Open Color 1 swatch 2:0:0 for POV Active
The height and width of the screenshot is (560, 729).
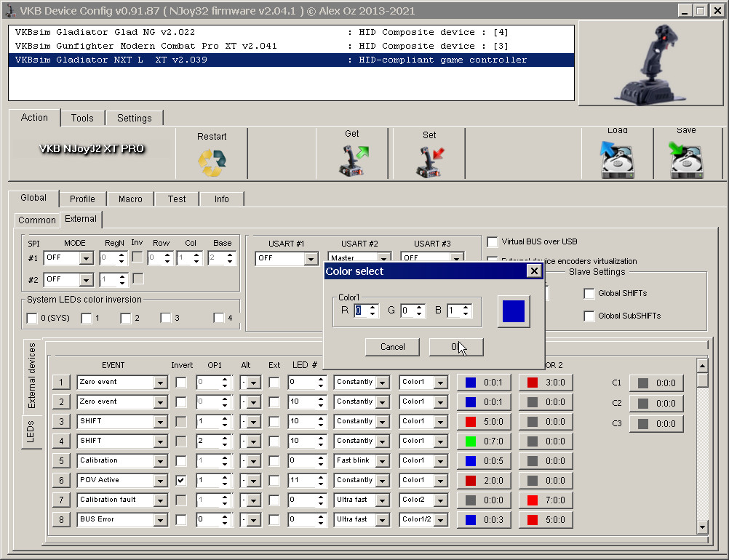click(x=484, y=481)
